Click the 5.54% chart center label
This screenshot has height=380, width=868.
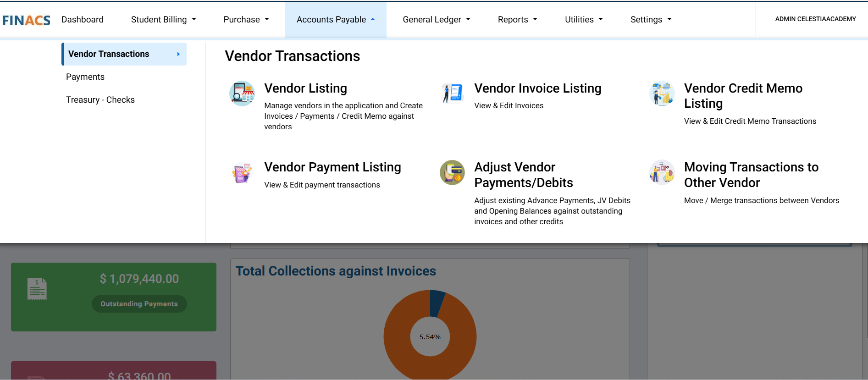[430, 337]
